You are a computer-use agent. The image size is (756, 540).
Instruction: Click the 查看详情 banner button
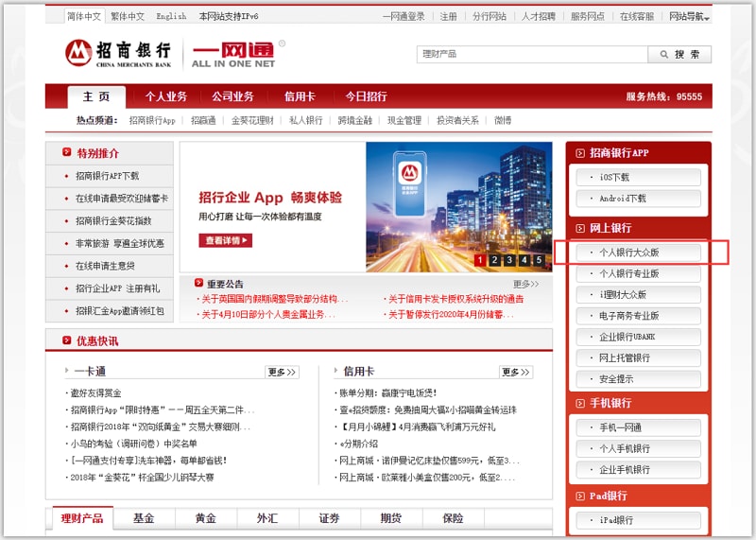point(226,240)
